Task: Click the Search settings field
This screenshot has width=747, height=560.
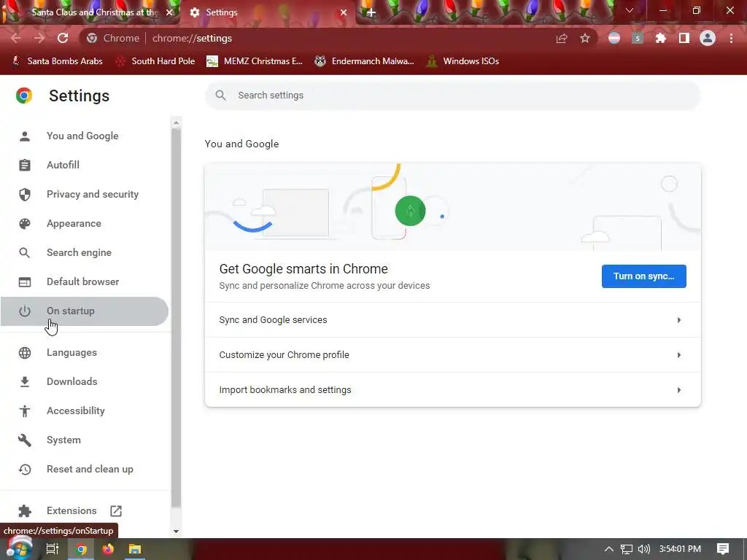Action: pos(452,96)
